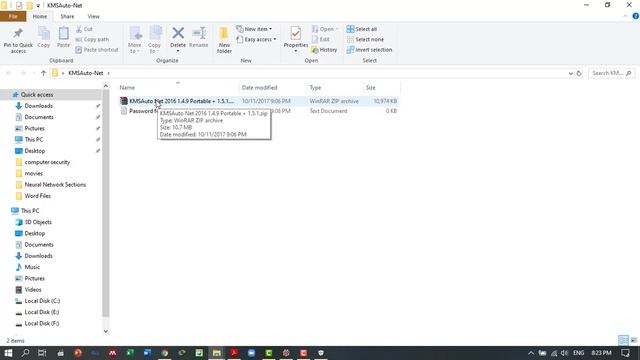Open computer security folder in sidebar
Viewport: 640px width, 360px height.
(x=47, y=162)
